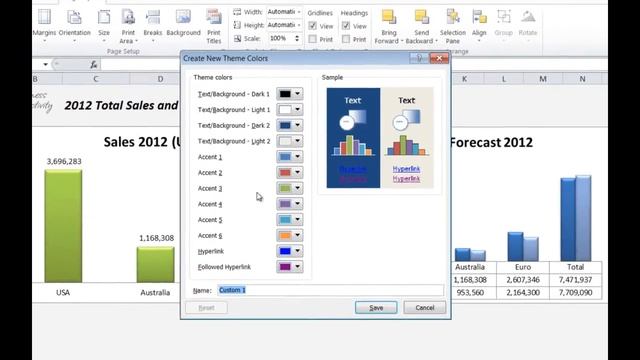Click the dialog Help question button
Image resolution: width=640 pixels, height=360 pixels.
(419, 58)
